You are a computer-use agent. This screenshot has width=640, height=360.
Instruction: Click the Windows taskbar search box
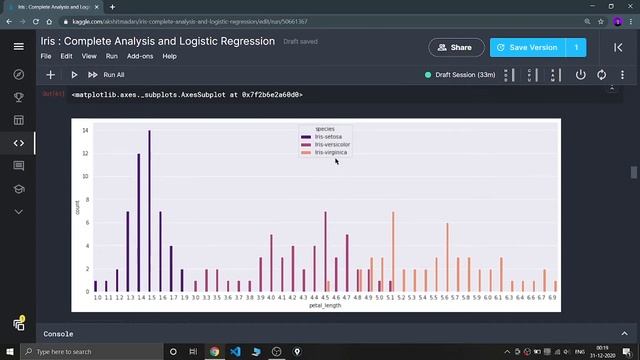pos(91,351)
